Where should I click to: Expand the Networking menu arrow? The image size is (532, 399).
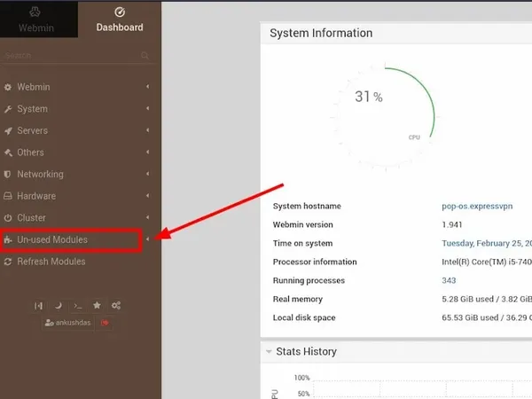point(147,175)
